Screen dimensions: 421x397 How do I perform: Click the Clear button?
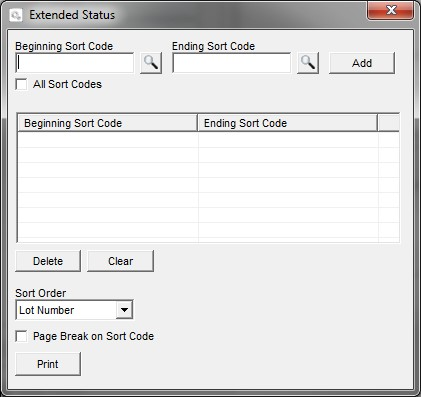point(121,261)
